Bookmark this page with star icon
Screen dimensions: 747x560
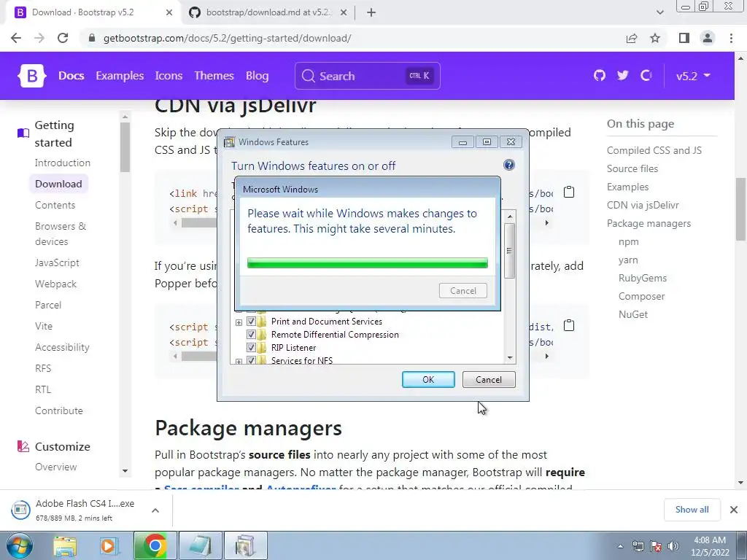655,38
